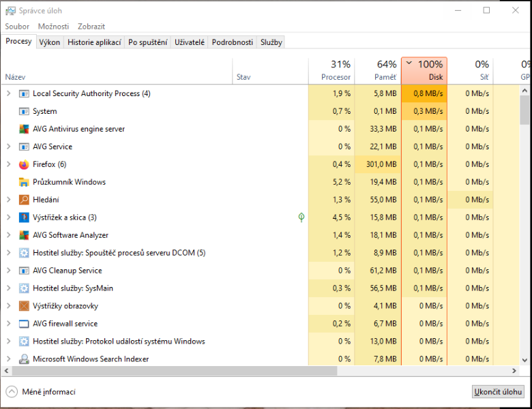Sort by the Síť column header
This screenshot has width=532, height=409.
(470, 71)
